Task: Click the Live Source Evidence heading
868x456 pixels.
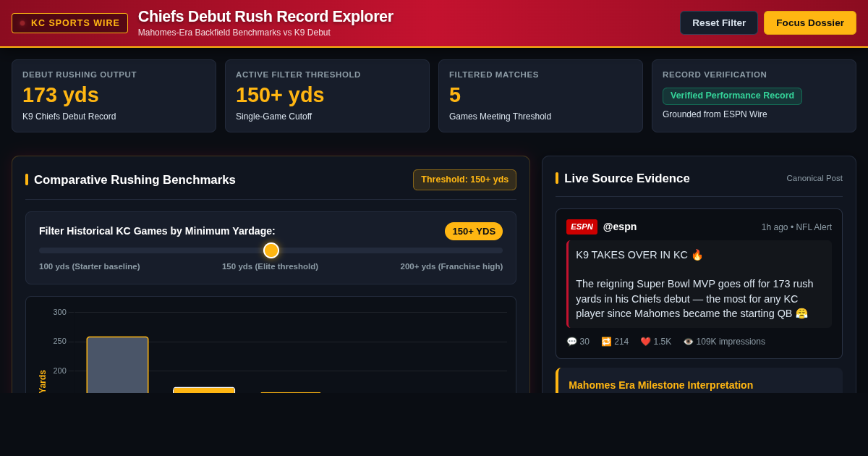Action: [627, 178]
